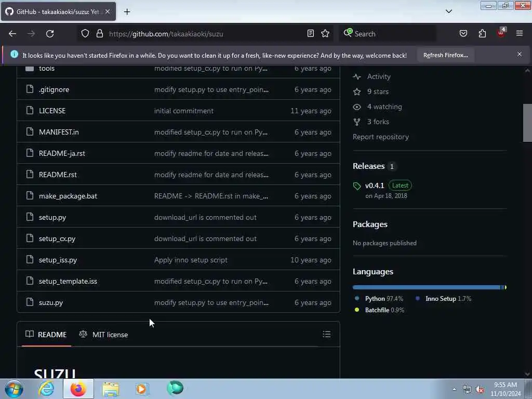Open the shield tracking protection icon
This screenshot has width=532, height=399.
click(x=85, y=33)
